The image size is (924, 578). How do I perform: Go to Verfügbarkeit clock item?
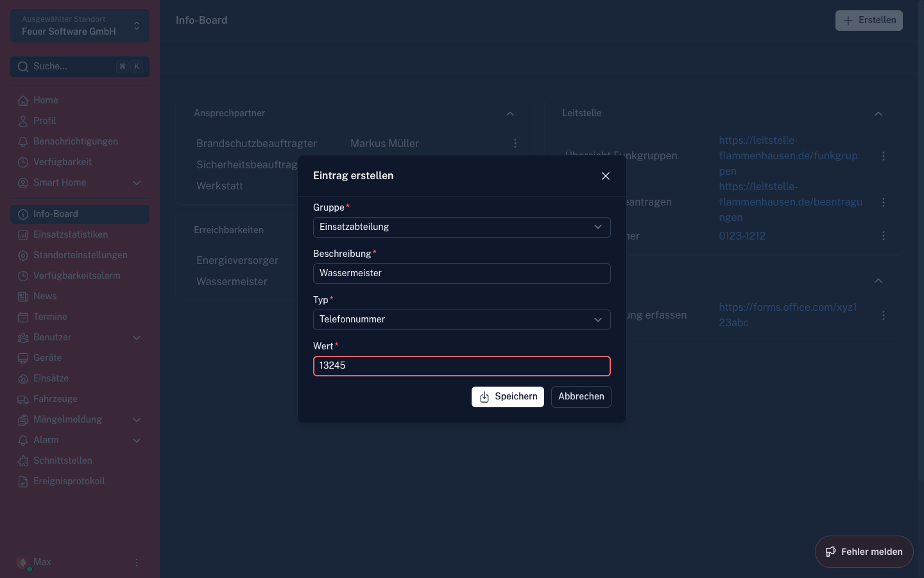(x=80, y=162)
